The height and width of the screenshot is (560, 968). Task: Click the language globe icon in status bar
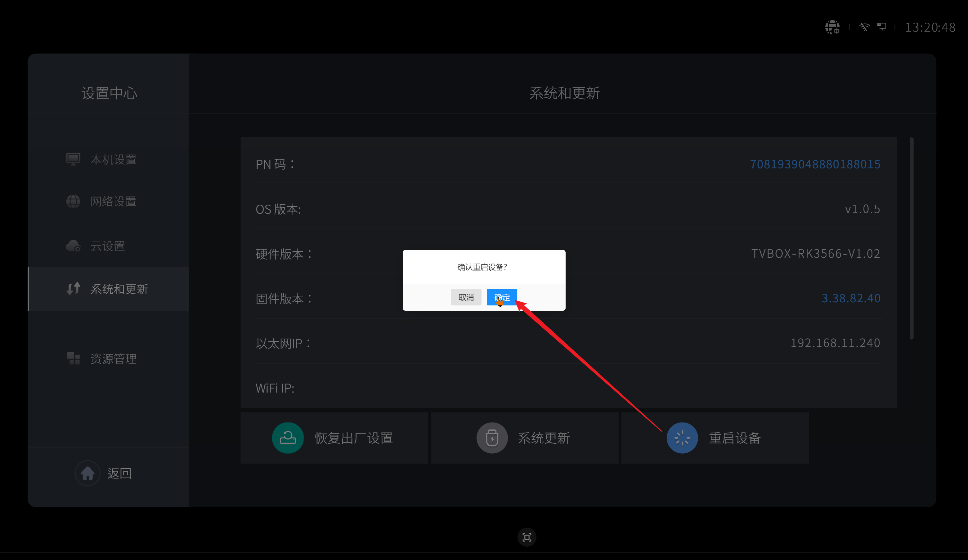tap(832, 27)
